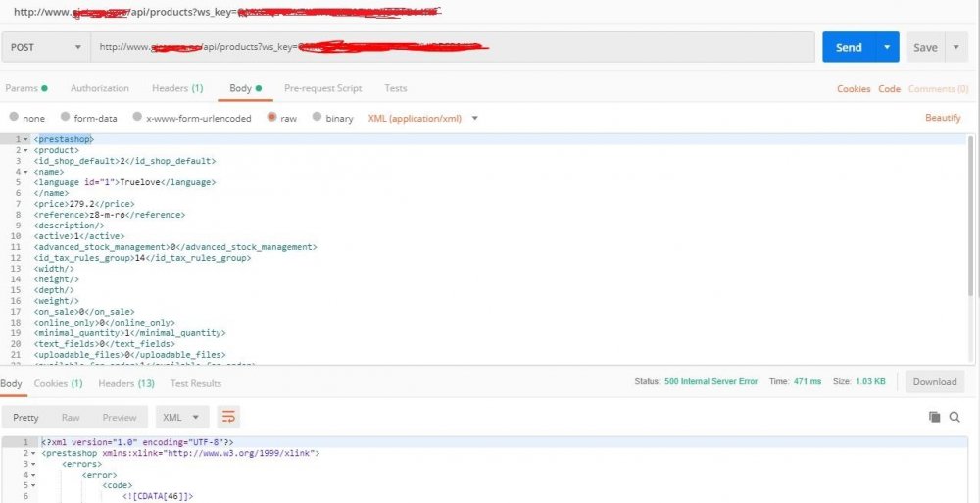Collapse the error tag on response line 4
This screenshot has height=503, width=980.
tap(33, 475)
